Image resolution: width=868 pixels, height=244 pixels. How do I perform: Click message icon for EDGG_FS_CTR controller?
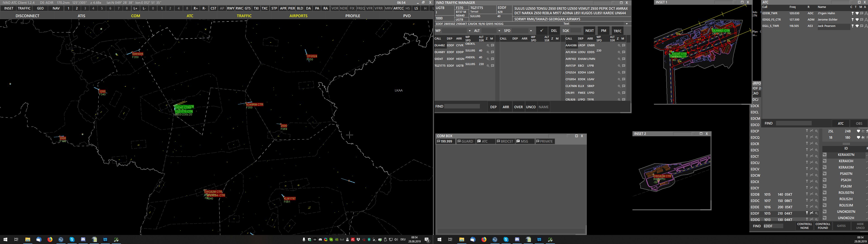pos(862,20)
